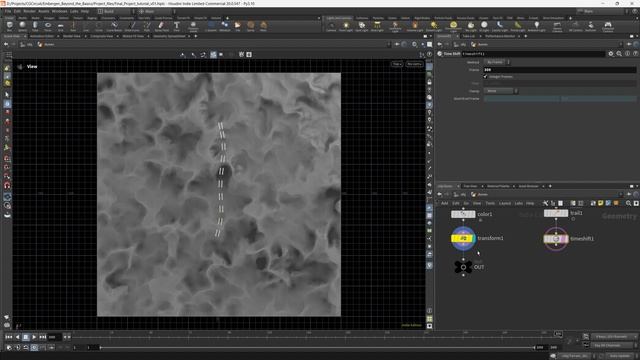Click the sticky note icon in network toolbar

[600, 203]
